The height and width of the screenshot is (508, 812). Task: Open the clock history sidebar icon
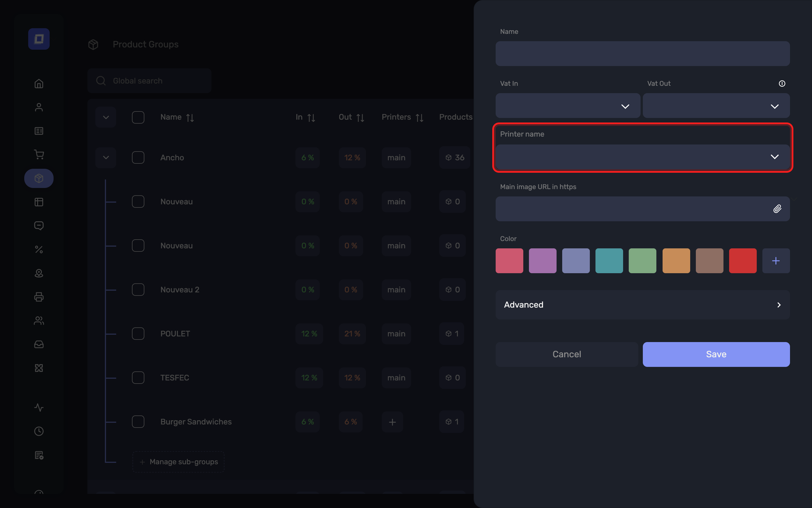(39, 432)
